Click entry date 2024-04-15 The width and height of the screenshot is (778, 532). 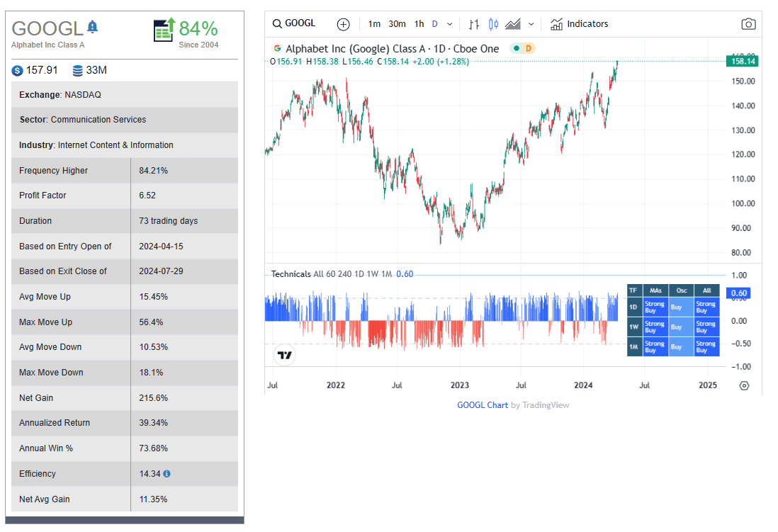click(x=162, y=246)
